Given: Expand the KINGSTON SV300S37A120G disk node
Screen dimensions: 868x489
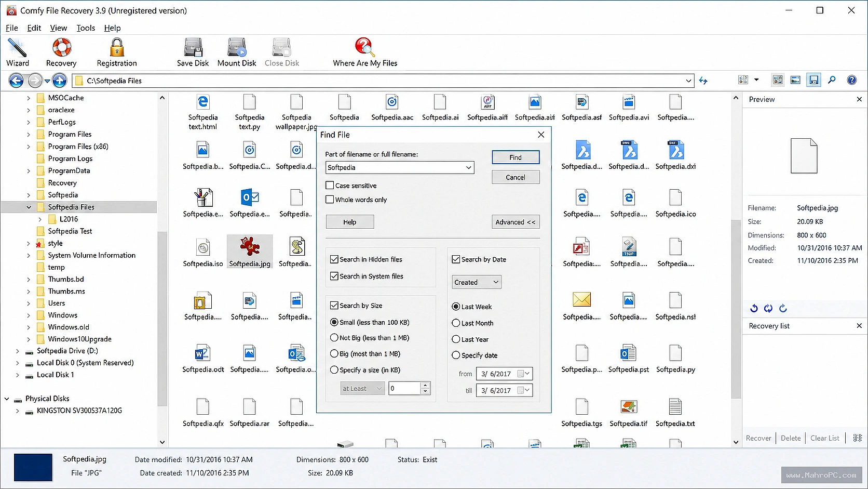Looking at the screenshot, I should [17, 411].
